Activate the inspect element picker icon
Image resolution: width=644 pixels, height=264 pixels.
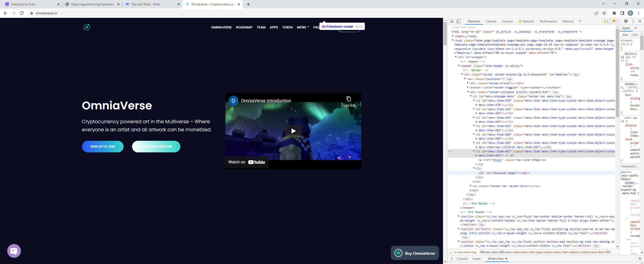[x=452, y=21]
